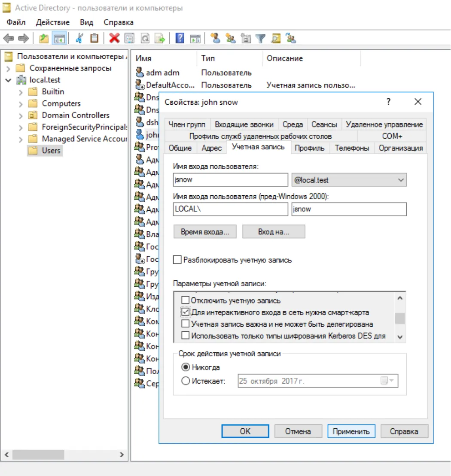The height and width of the screenshot is (476, 451).
Task: Uncheck the smart card required checkbox
Action: point(185,312)
